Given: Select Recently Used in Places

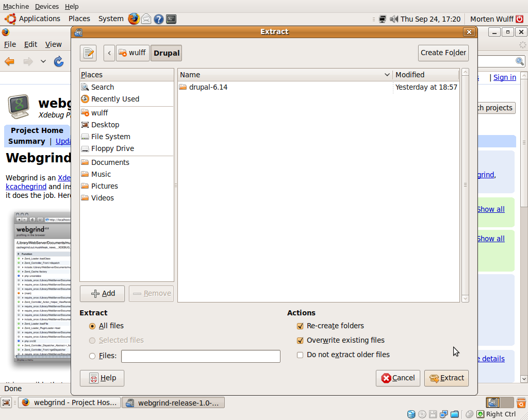Looking at the screenshot, I should point(127,99).
